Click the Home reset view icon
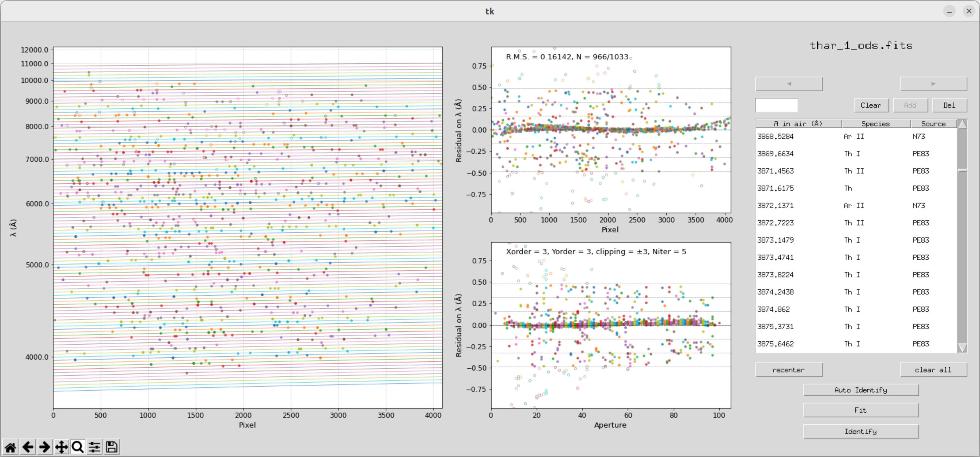 (x=10, y=447)
